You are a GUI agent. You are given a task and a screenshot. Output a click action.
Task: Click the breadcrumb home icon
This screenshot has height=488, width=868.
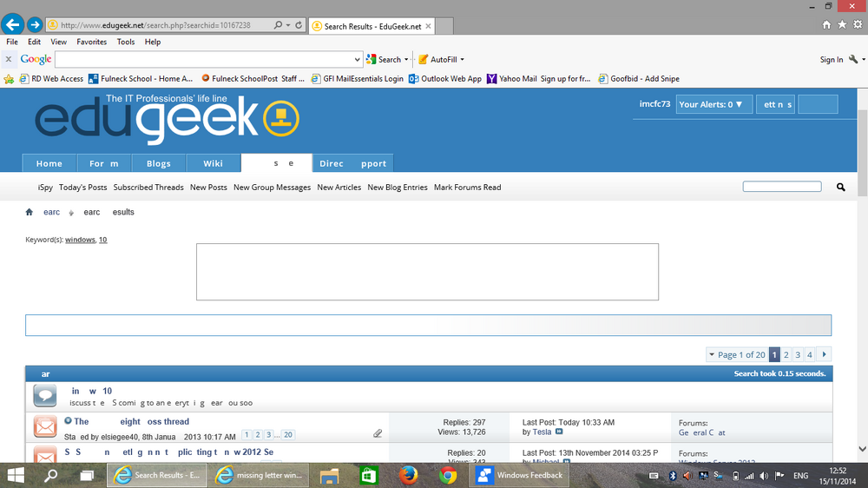click(x=30, y=212)
